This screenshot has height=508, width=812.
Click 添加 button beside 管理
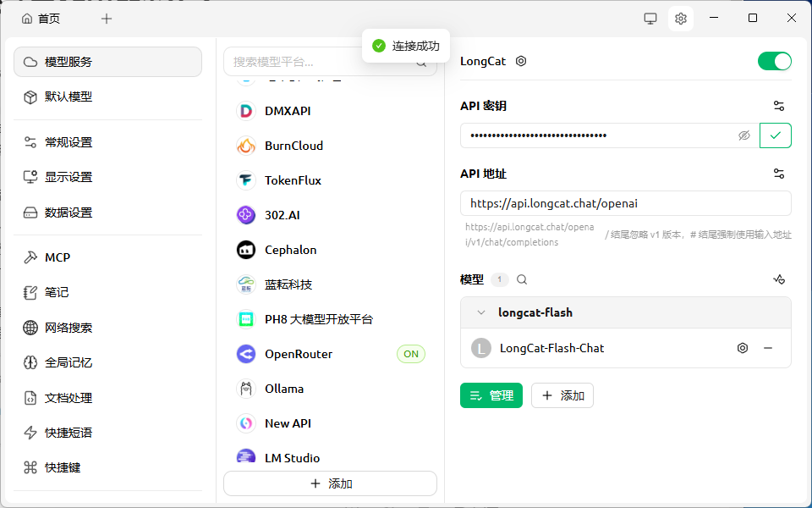coord(562,395)
